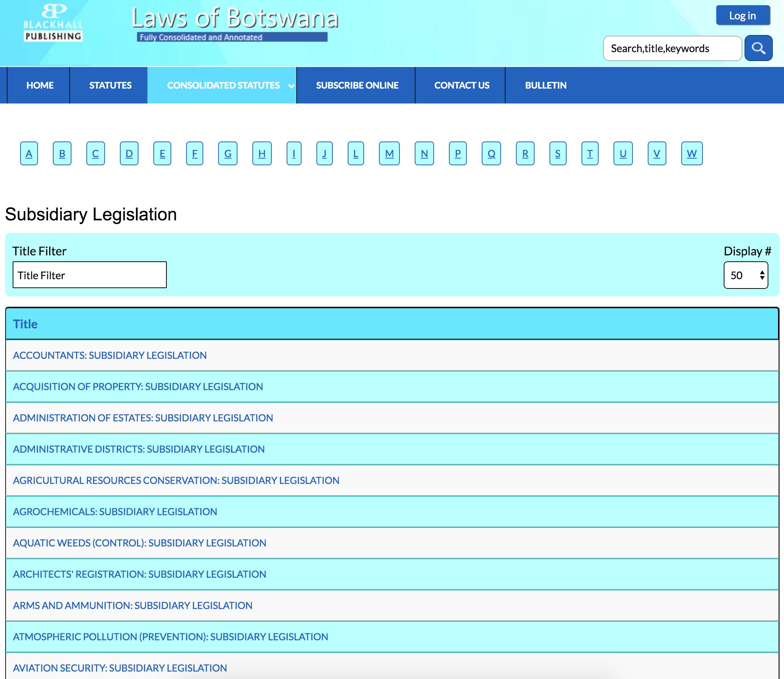Switch to the Statutes menu item
The height and width of the screenshot is (679, 784).
(110, 85)
